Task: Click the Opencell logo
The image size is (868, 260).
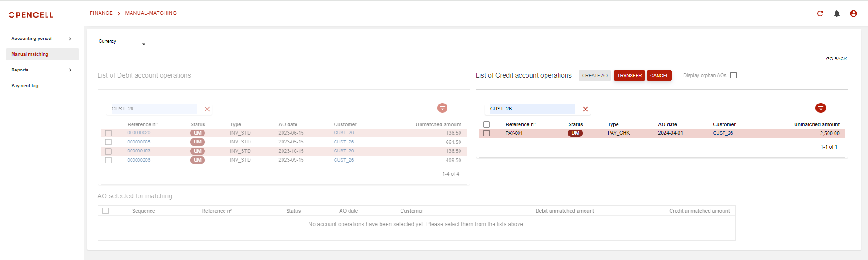Action: [x=31, y=15]
